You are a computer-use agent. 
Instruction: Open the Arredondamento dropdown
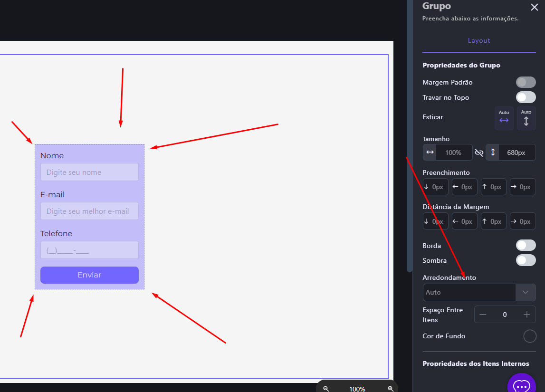pos(479,292)
